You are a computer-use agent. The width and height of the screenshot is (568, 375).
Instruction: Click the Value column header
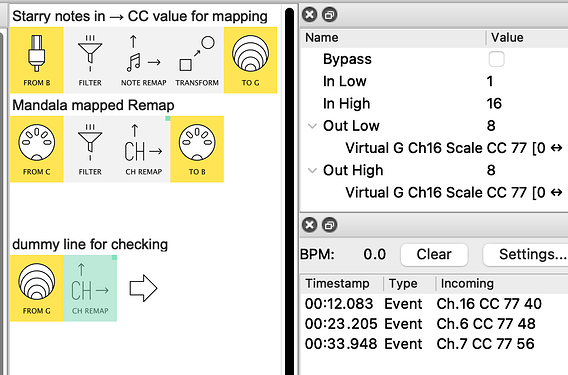coord(527,38)
